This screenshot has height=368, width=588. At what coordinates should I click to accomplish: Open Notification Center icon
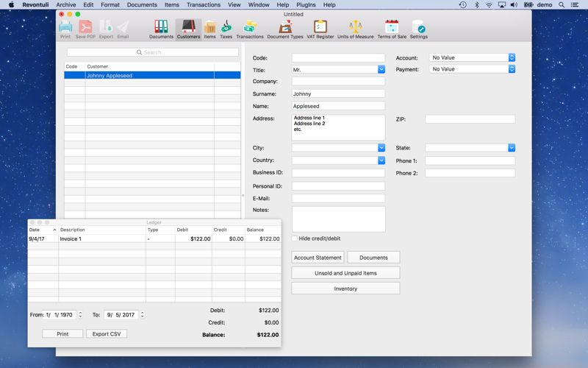click(x=574, y=4)
